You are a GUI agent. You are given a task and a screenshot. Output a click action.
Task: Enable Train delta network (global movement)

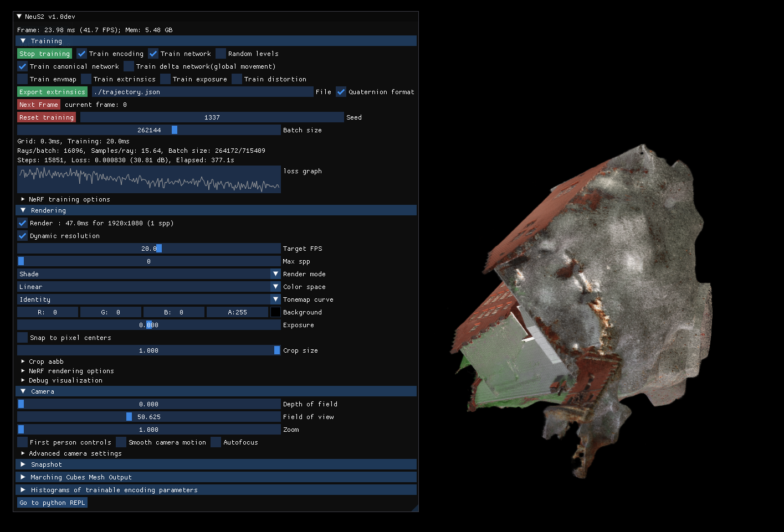(128, 66)
